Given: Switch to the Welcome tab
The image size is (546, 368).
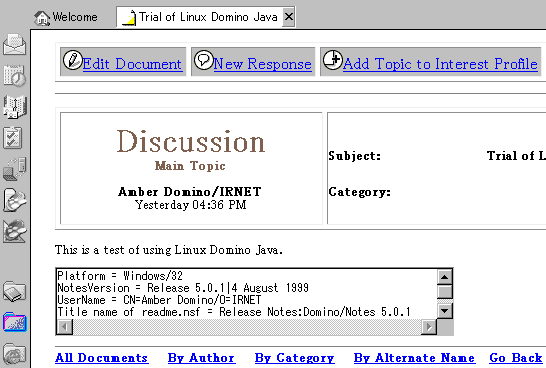Looking at the screenshot, I should [x=66, y=17].
